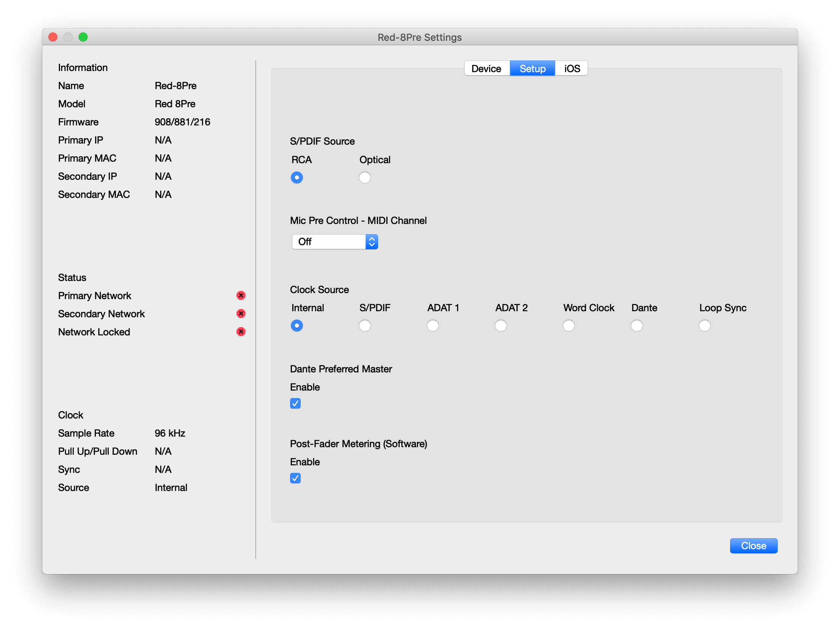
Task: Click the Network Locked red status icon
Action: pyautogui.click(x=241, y=332)
